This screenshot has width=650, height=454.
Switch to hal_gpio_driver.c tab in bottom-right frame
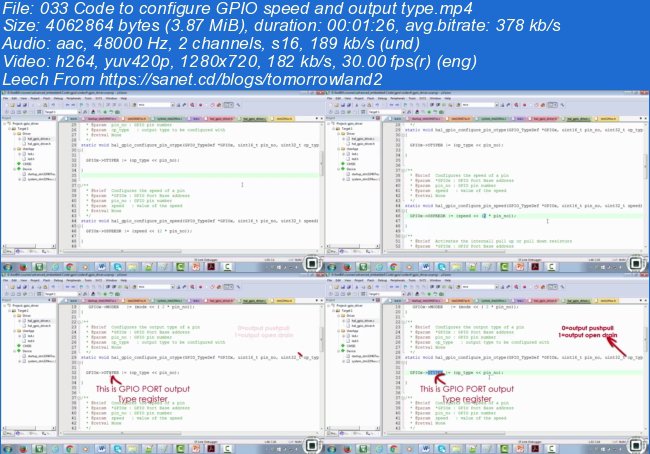point(578,301)
